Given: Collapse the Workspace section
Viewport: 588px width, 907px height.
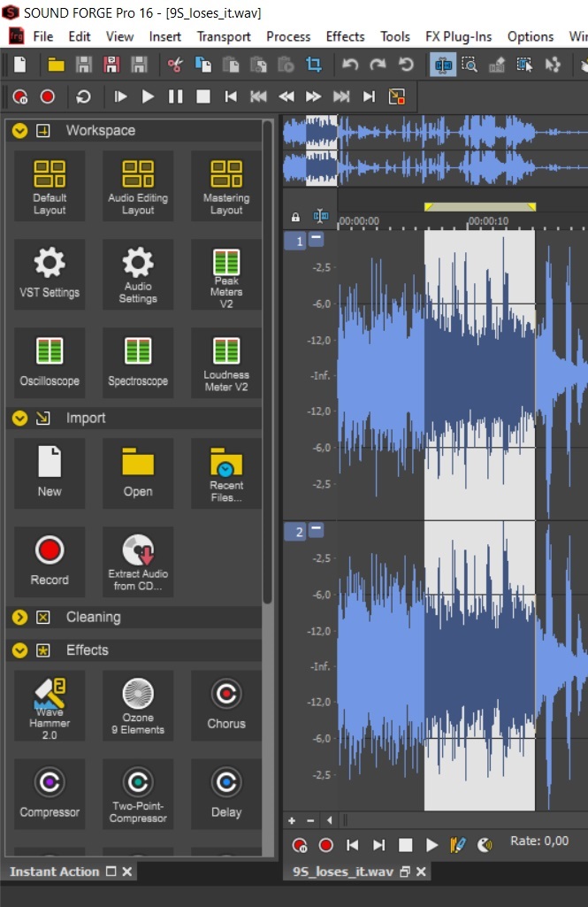Looking at the screenshot, I should point(19,131).
